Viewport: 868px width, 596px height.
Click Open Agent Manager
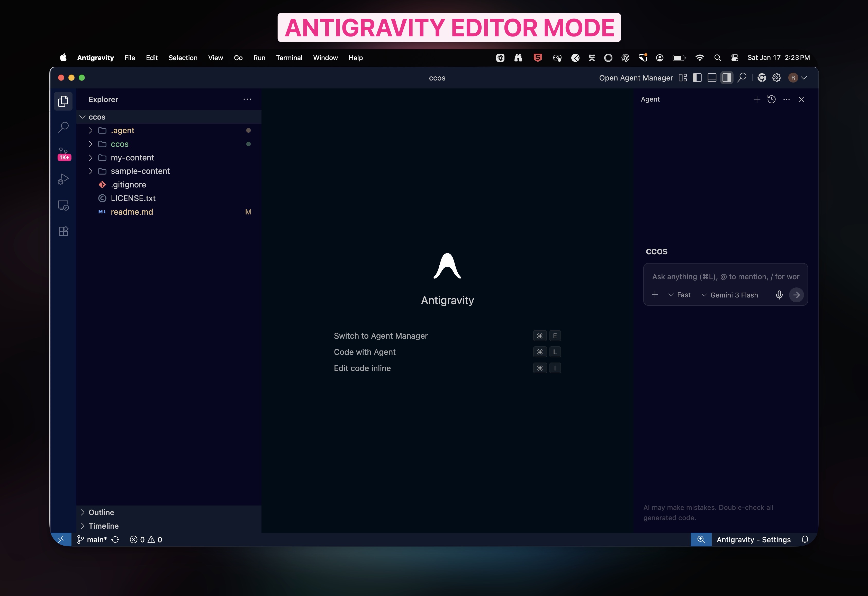635,77
